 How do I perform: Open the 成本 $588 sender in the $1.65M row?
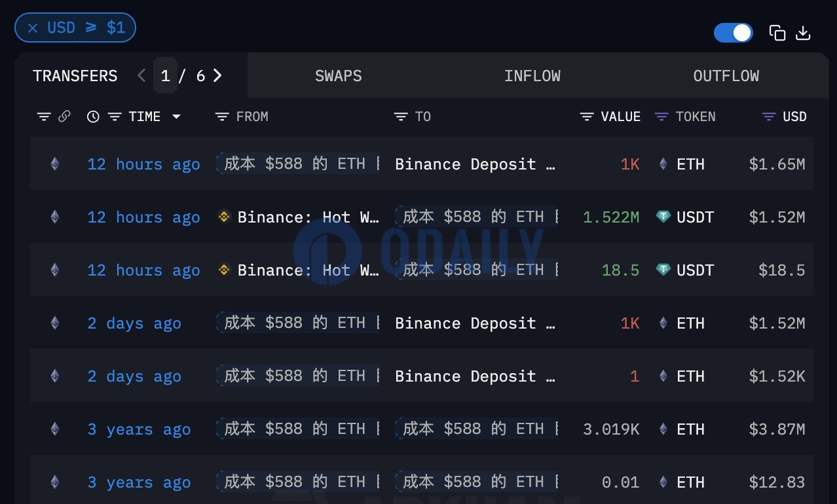tap(298, 164)
